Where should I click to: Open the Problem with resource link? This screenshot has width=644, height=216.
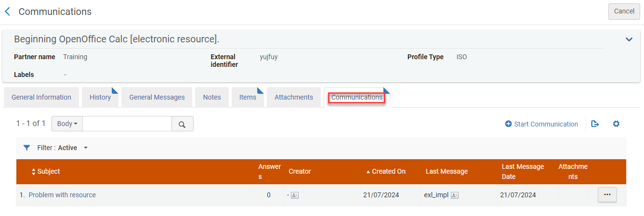click(62, 195)
